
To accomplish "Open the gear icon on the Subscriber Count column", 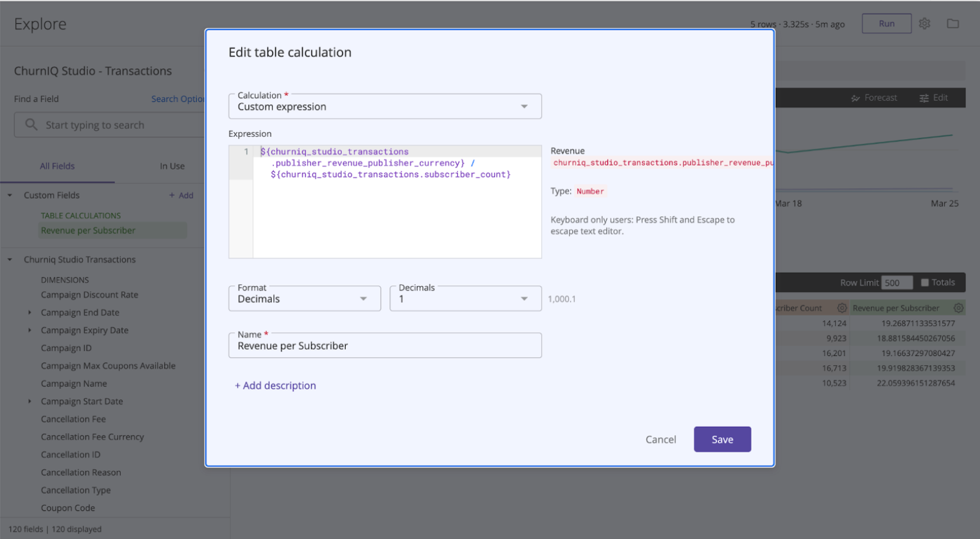I will tap(841, 308).
